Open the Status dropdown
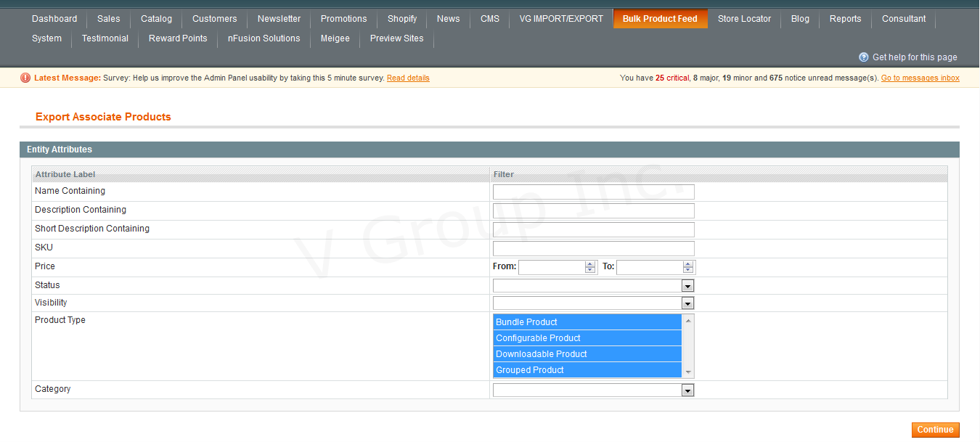980x442 pixels. pos(687,286)
